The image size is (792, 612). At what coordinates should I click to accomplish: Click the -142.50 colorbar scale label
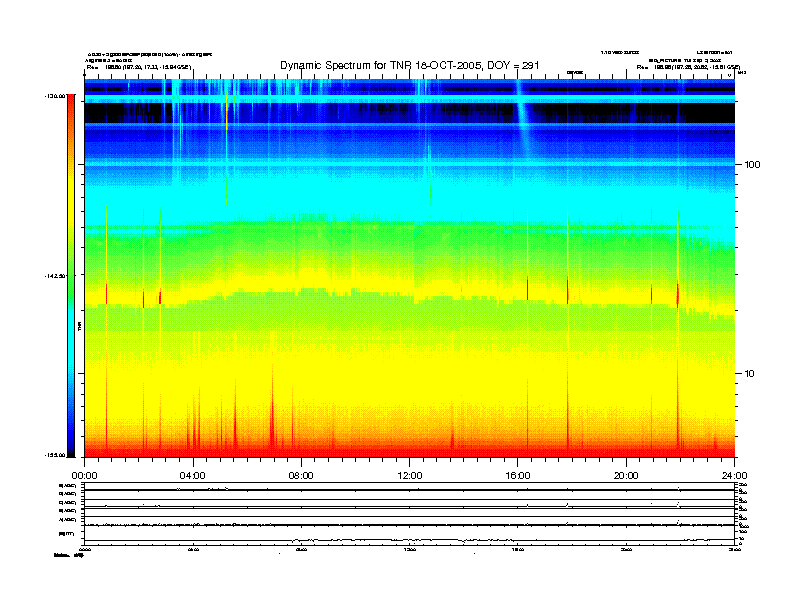55,276
